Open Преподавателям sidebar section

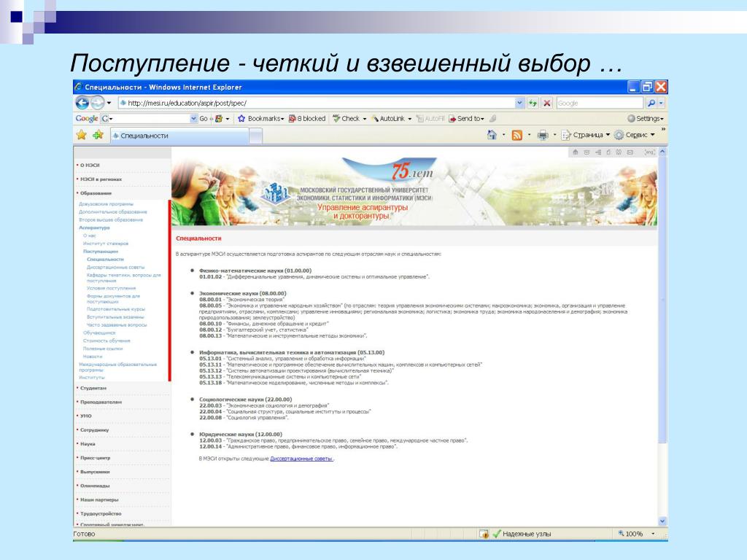pos(101,402)
